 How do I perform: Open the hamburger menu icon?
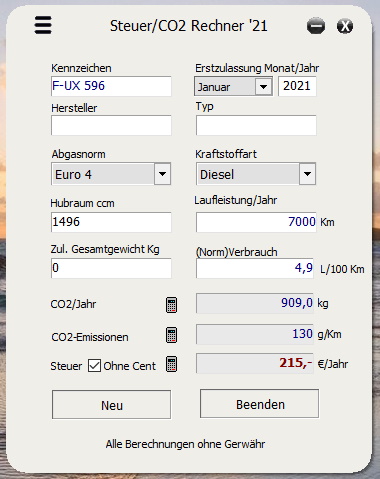point(43,25)
